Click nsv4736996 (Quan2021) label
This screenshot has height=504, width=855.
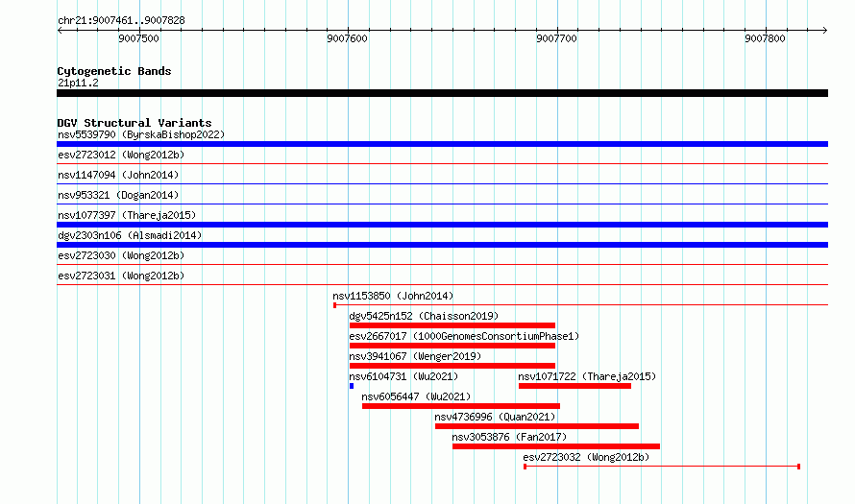coord(495,417)
